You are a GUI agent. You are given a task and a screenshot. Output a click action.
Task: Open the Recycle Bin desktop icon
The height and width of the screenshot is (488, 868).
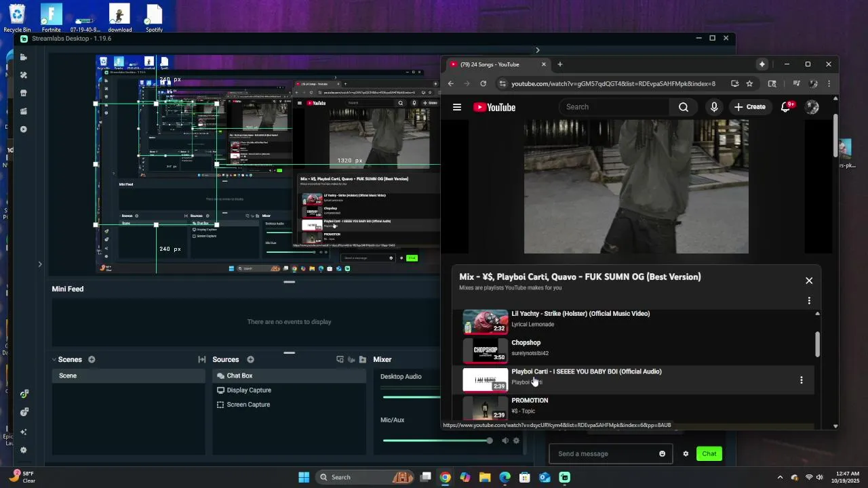(x=17, y=18)
